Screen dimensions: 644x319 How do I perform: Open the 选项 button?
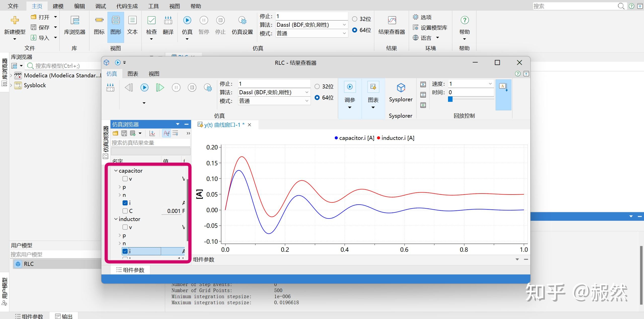(422, 17)
